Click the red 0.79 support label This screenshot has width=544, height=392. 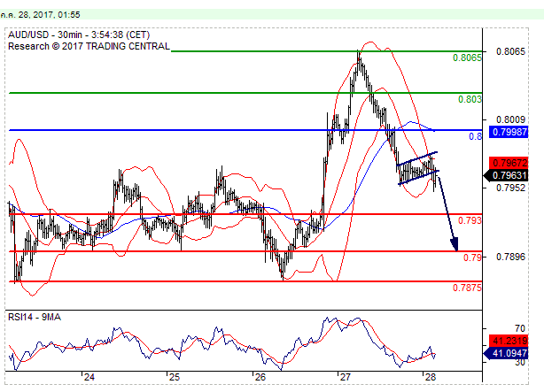(472, 257)
